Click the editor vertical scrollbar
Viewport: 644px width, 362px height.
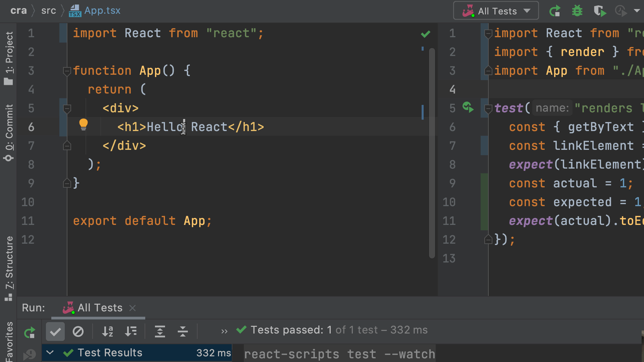click(x=432, y=153)
